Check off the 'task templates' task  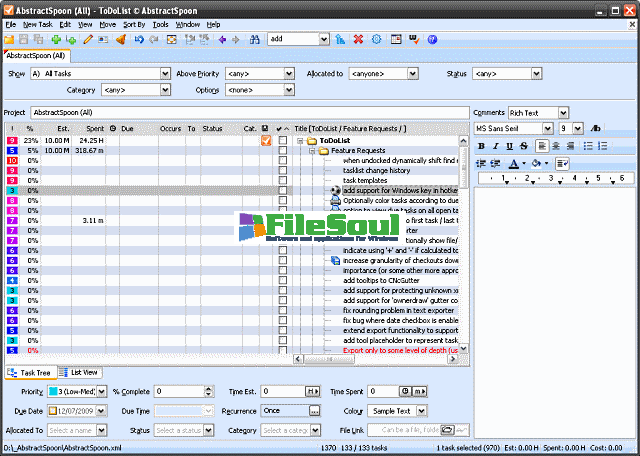click(x=282, y=180)
